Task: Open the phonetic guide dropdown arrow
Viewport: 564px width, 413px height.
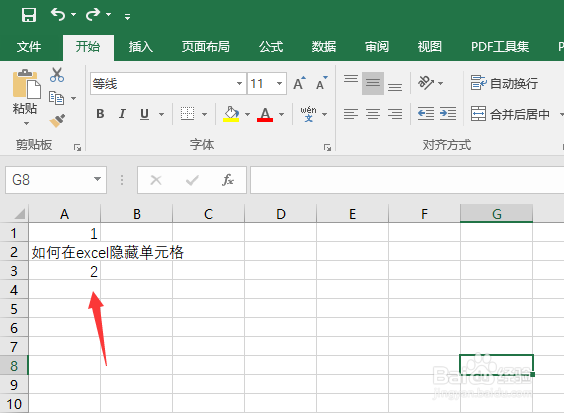Action: point(324,114)
